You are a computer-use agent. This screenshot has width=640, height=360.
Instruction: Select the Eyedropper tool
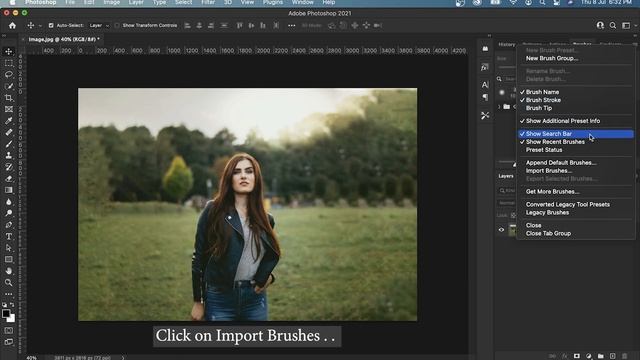click(x=9, y=121)
